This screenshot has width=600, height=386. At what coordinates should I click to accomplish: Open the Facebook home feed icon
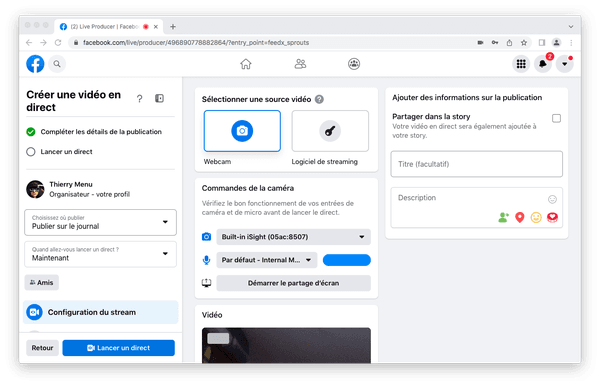[x=246, y=64]
